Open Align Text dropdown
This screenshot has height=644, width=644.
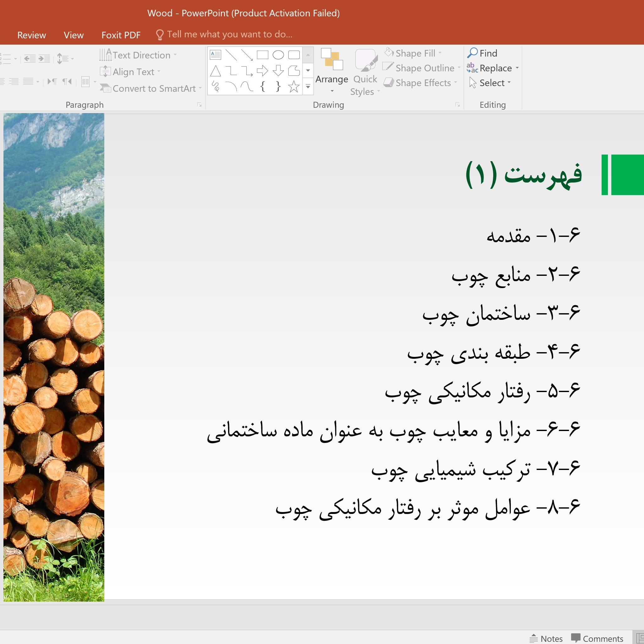(130, 72)
